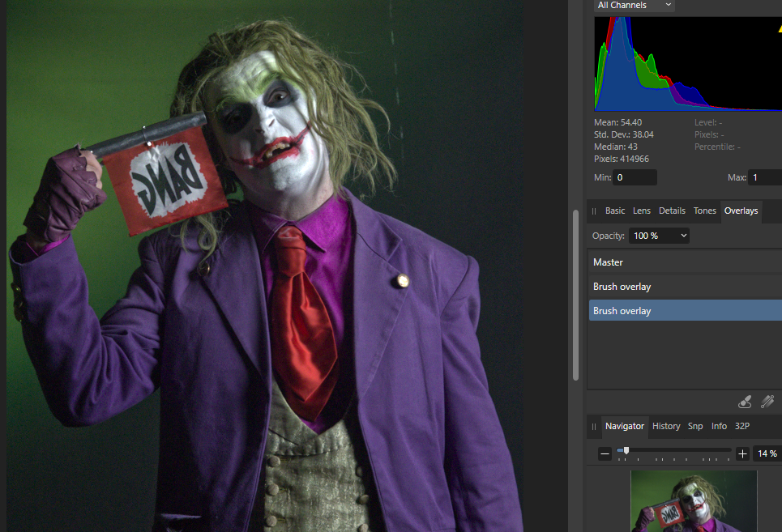Click the "Percentile: -" readout

(x=717, y=147)
